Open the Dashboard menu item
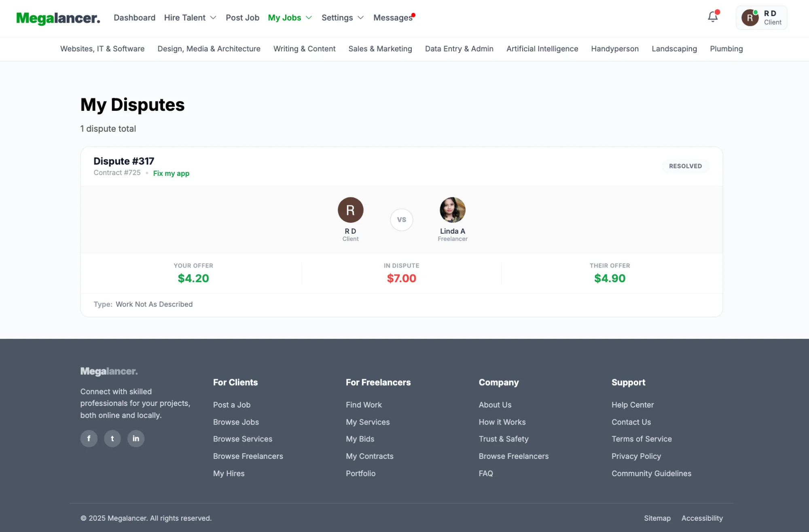809x532 pixels. pyautogui.click(x=134, y=18)
